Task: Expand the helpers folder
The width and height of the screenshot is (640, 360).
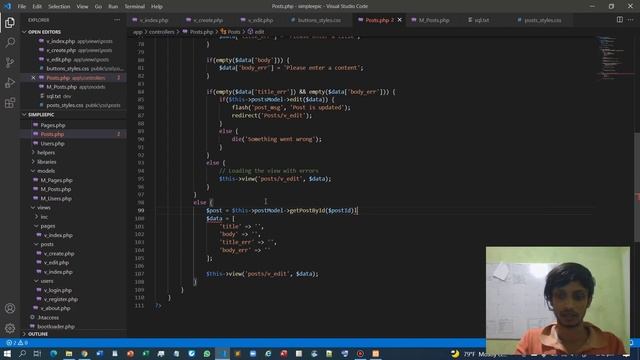Action: pyautogui.click(x=46, y=153)
